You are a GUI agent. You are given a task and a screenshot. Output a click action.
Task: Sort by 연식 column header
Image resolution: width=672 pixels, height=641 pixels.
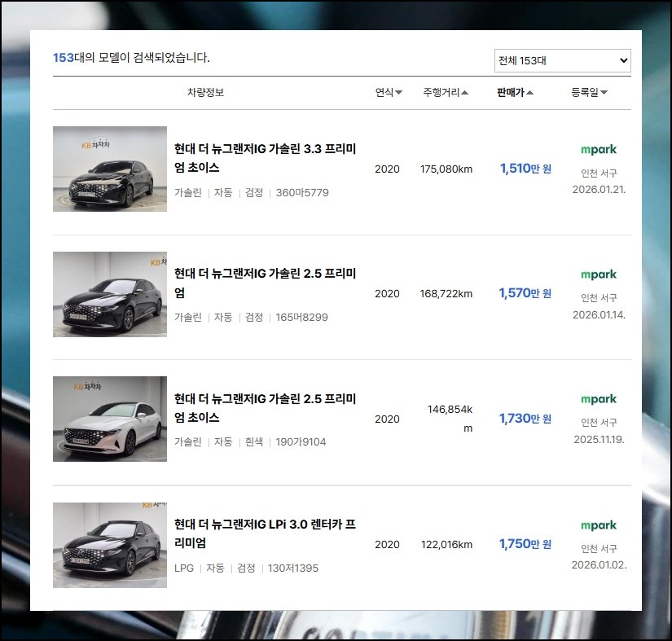click(x=389, y=92)
